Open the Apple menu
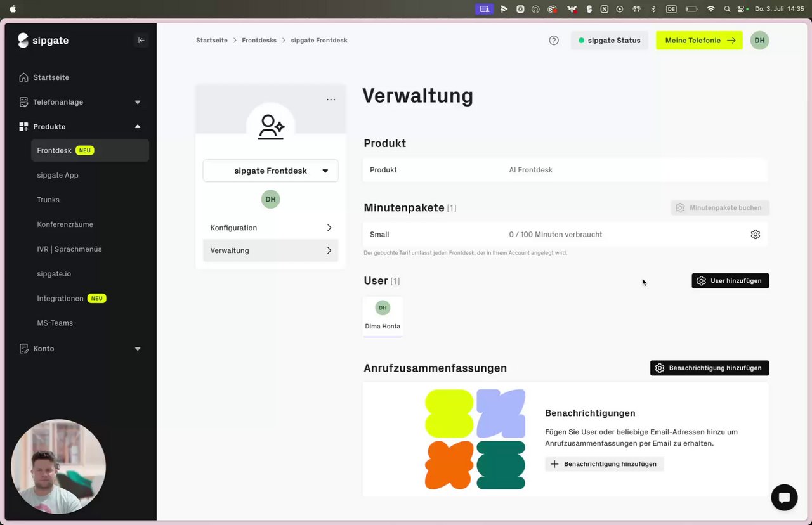 (x=13, y=9)
